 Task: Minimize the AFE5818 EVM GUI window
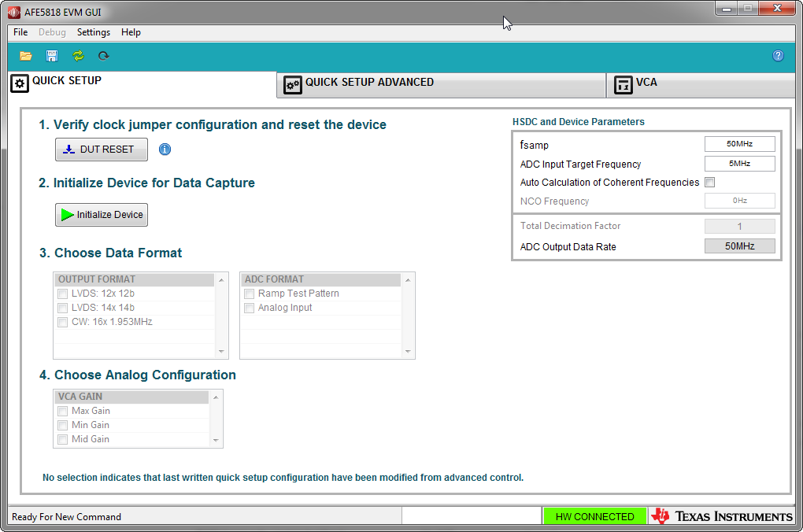click(x=726, y=9)
